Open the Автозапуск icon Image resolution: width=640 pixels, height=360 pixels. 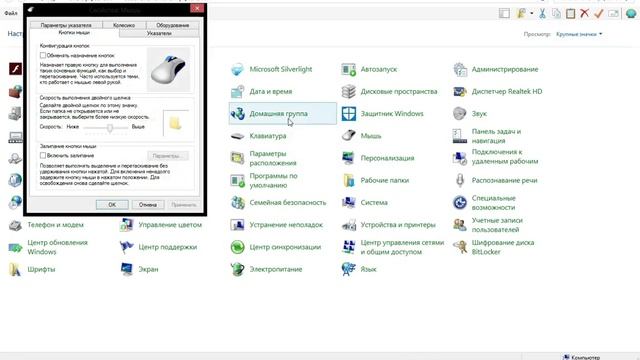[x=349, y=69]
